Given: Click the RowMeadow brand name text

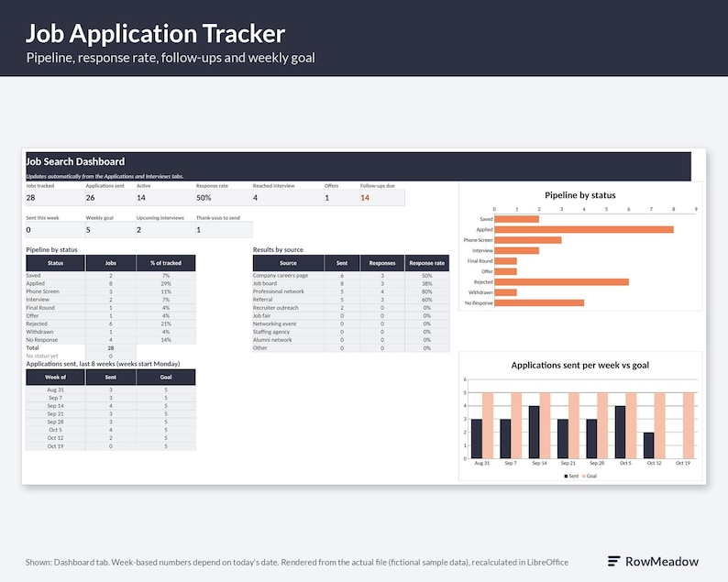Looking at the screenshot, I should [662, 561].
